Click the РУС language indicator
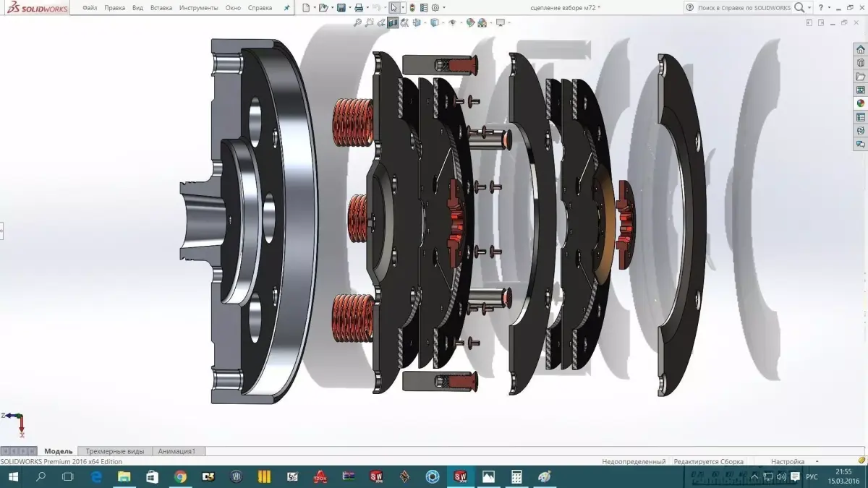This screenshot has width=868, height=488. pyautogui.click(x=812, y=477)
